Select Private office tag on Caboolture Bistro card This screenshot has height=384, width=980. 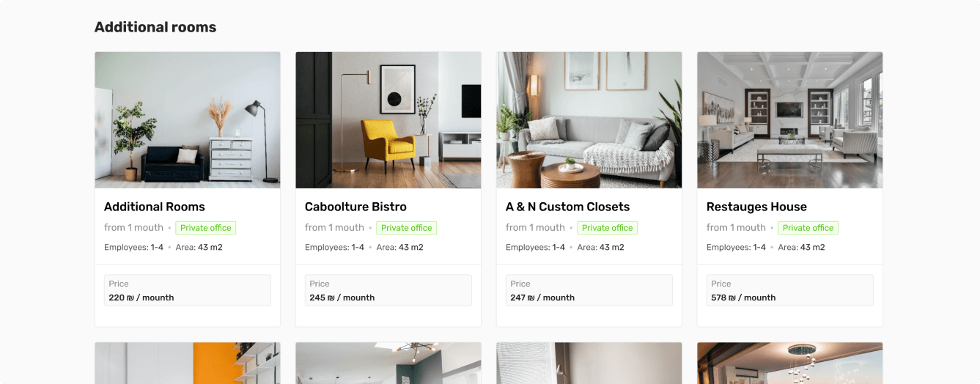point(407,228)
